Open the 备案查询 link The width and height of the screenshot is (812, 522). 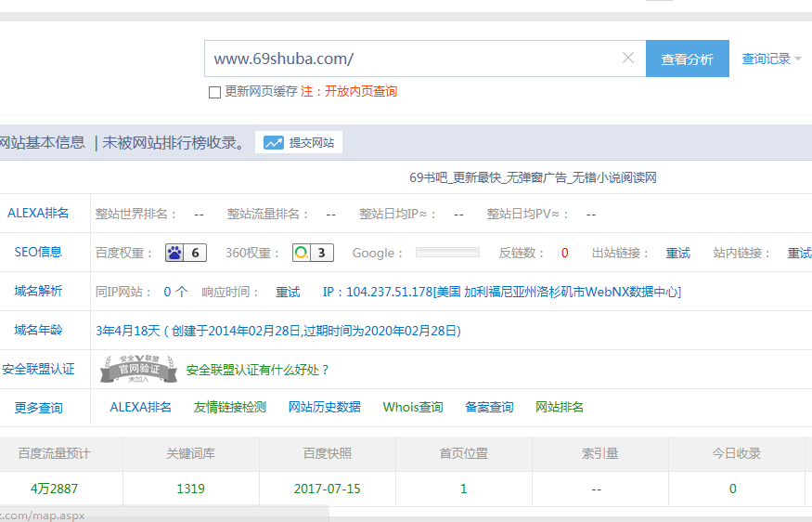point(489,407)
